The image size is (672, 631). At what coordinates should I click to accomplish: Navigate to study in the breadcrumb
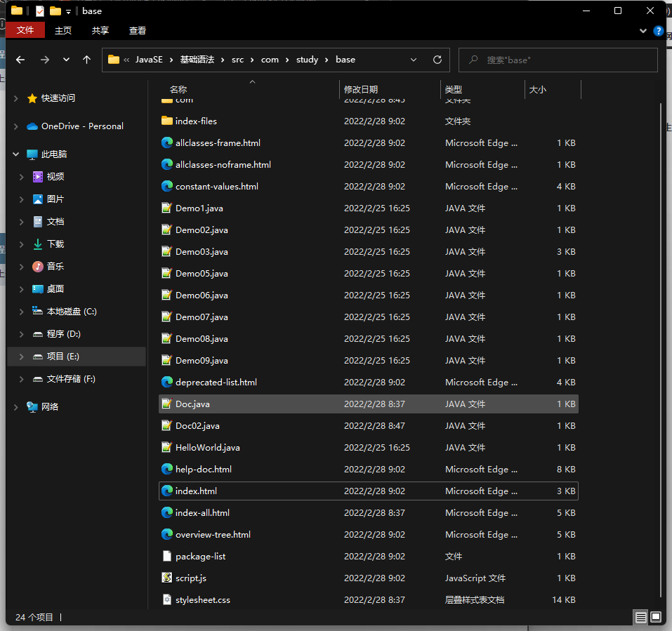[308, 60]
